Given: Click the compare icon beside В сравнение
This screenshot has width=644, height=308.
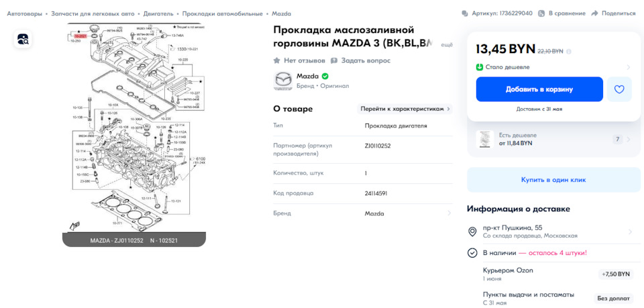Looking at the screenshot, I should (541, 13).
